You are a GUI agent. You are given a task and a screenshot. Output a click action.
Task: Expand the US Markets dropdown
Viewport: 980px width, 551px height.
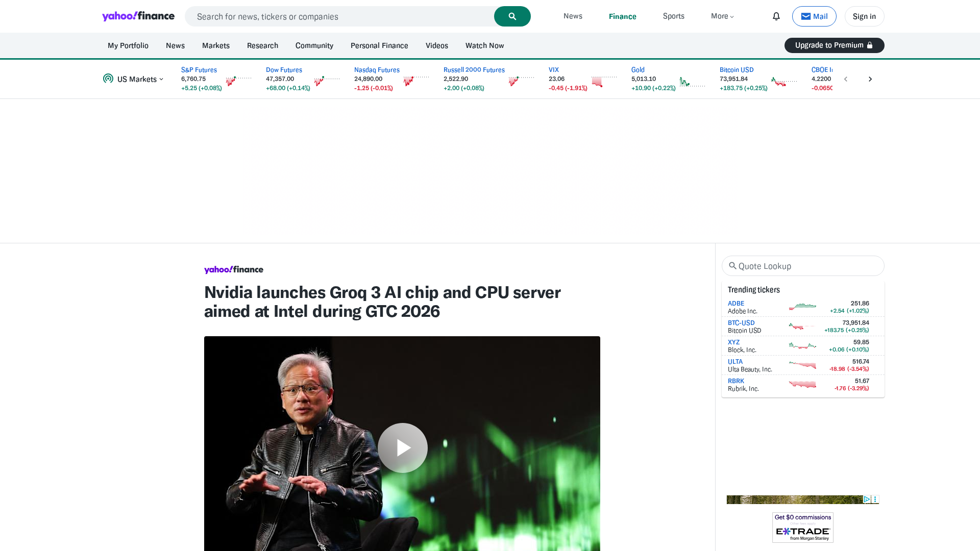click(x=134, y=79)
